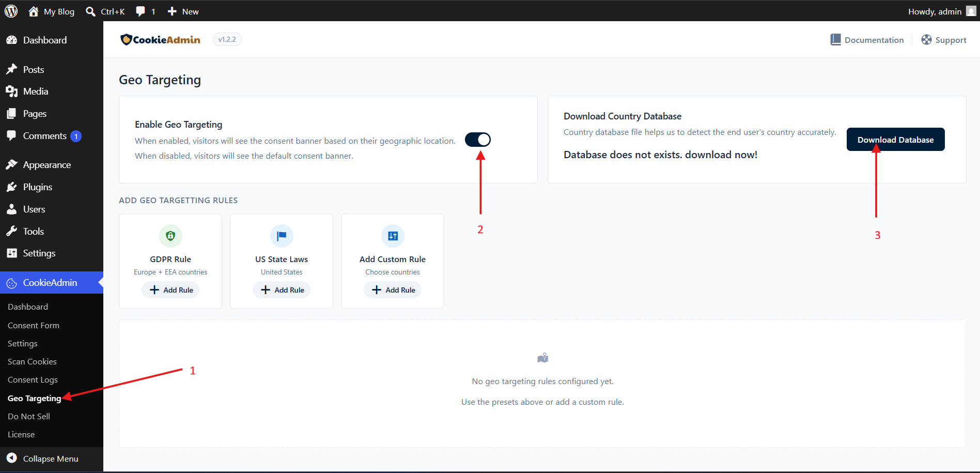
Task: Click US State Laws flag icon
Action: 282,236
